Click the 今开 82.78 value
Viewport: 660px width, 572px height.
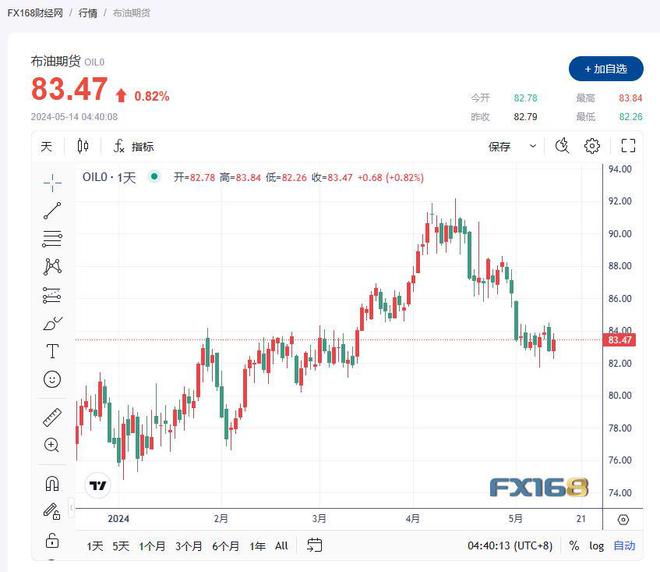525,98
